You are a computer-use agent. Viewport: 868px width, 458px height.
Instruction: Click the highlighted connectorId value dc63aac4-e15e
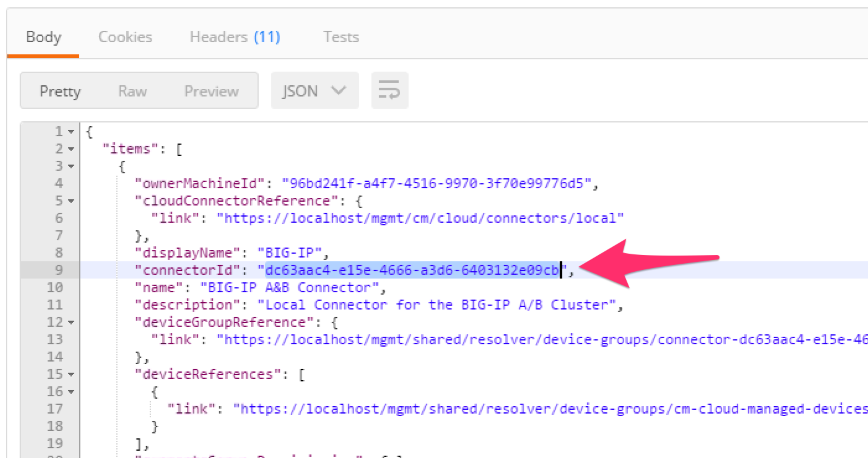point(412,270)
